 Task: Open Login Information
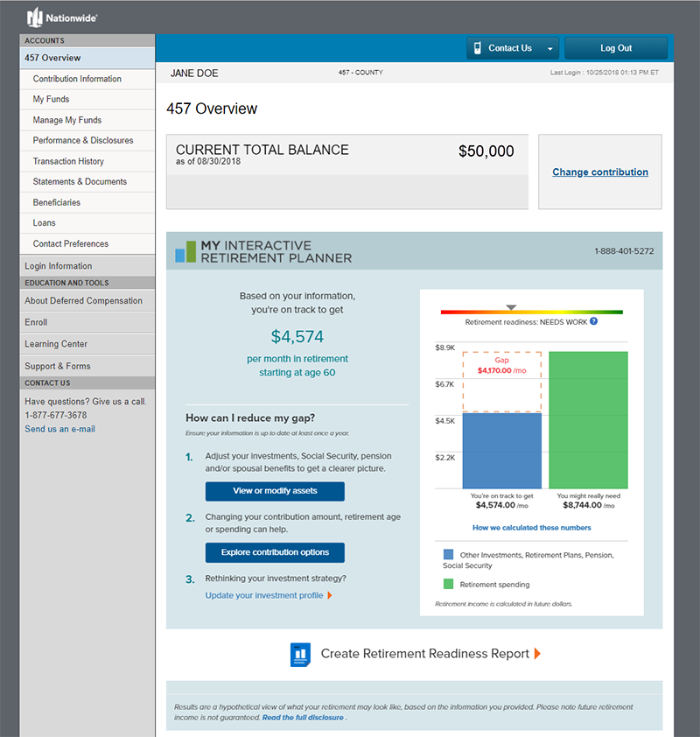tap(87, 266)
